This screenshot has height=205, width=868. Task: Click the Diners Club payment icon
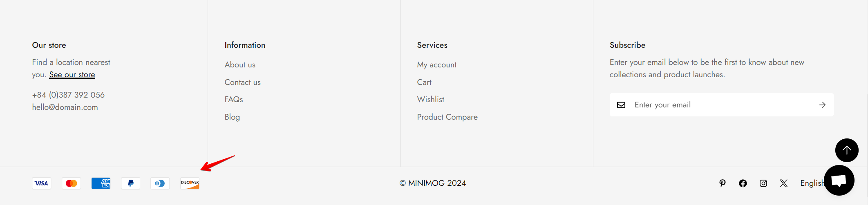[160, 183]
